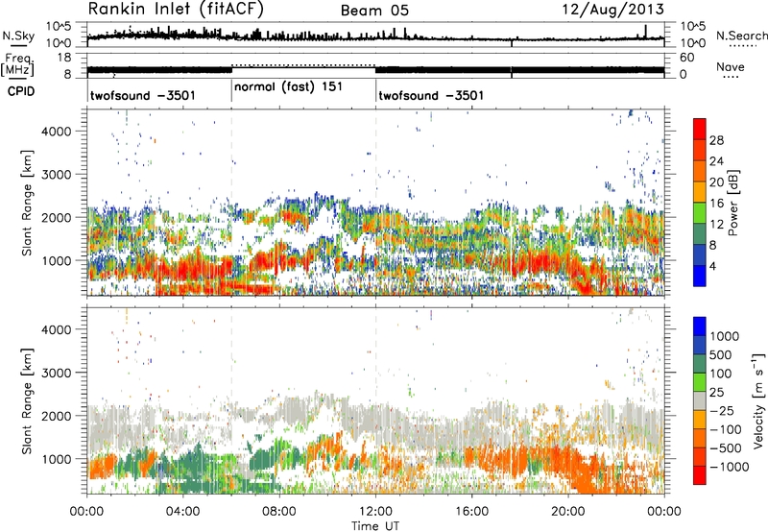The width and height of the screenshot is (768, 532).
Task: Click the 'Power [dB]' colorbar title
Action: click(x=732, y=203)
